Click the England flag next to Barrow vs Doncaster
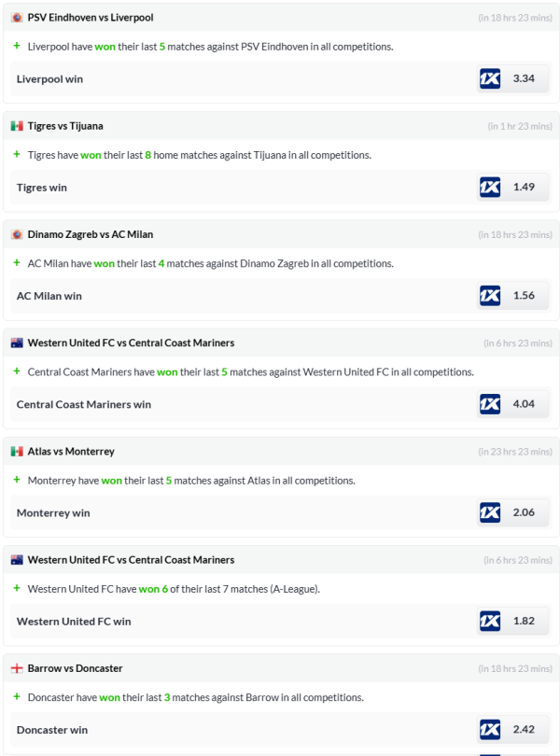The width and height of the screenshot is (560, 756). pyautogui.click(x=17, y=668)
